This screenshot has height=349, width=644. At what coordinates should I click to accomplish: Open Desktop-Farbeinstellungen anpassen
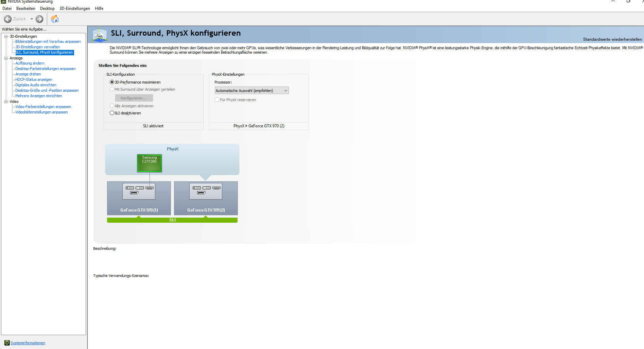[46, 69]
